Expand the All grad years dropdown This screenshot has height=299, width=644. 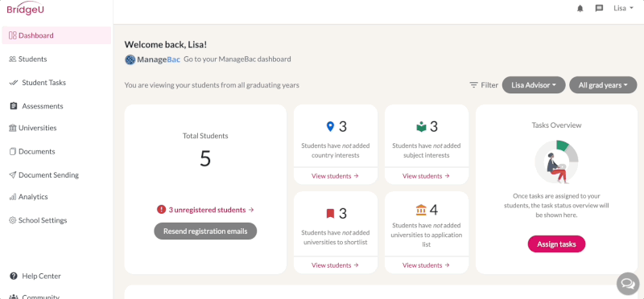coord(603,85)
